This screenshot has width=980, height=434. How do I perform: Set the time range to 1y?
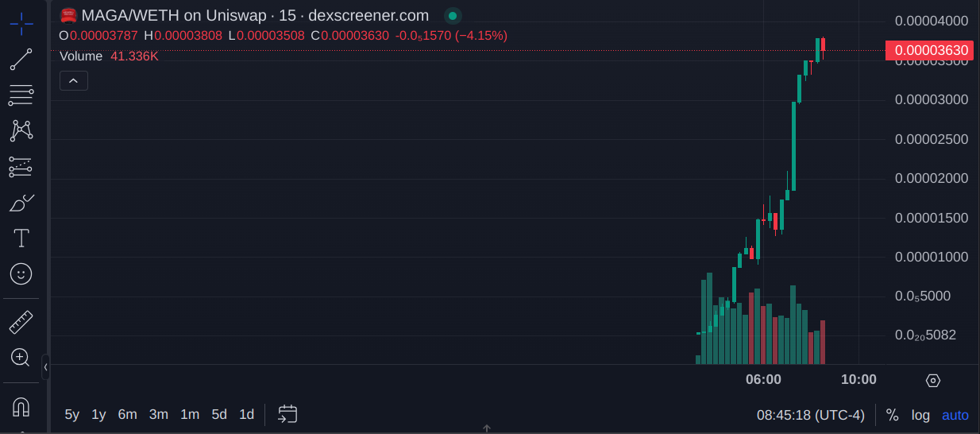pyautogui.click(x=98, y=414)
